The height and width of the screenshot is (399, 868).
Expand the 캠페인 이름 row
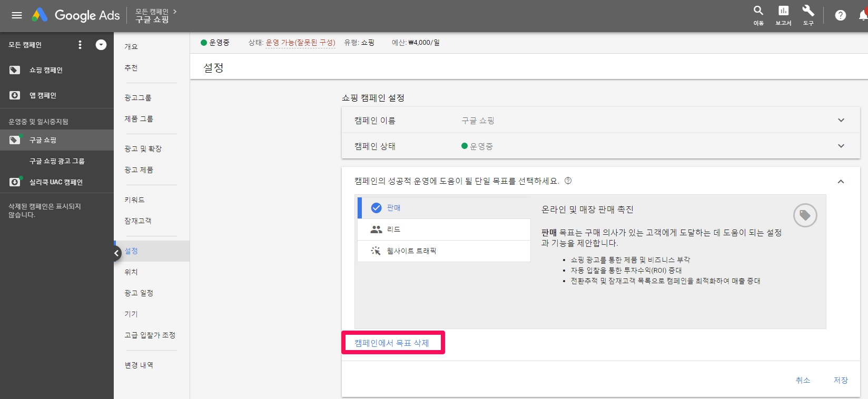(x=841, y=121)
